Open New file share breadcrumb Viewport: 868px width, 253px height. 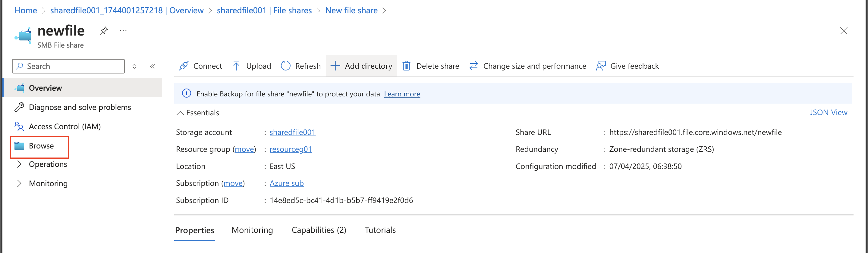point(351,11)
